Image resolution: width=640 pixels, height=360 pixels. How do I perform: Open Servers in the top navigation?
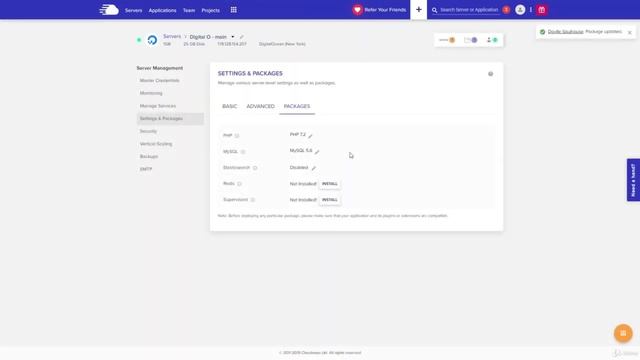pyautogui.click(x=133, y=10)
